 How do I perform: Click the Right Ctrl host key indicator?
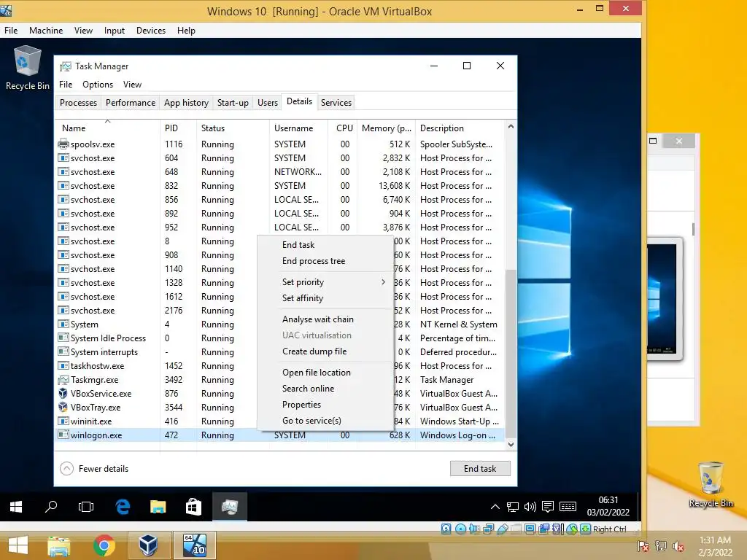click(x=609, y=529)
